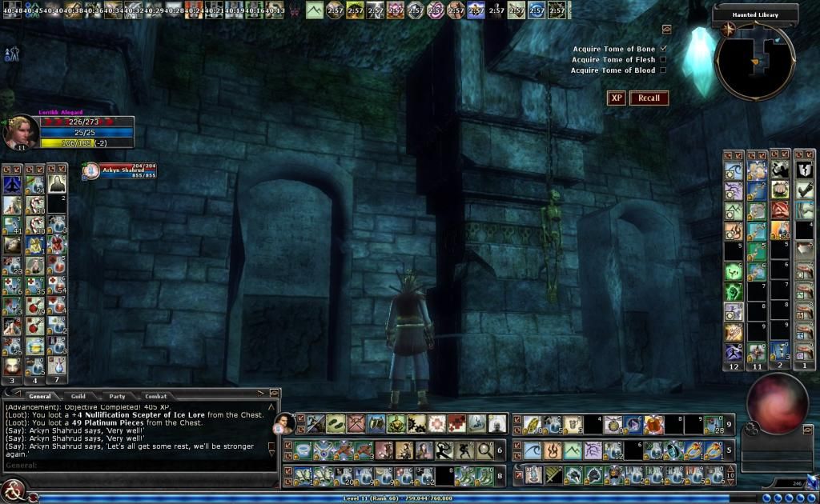The height and width of the screenshot is (504, 820).
Task: Use the gold ring item on hotbar 9
Action: [x=532, y=425]
